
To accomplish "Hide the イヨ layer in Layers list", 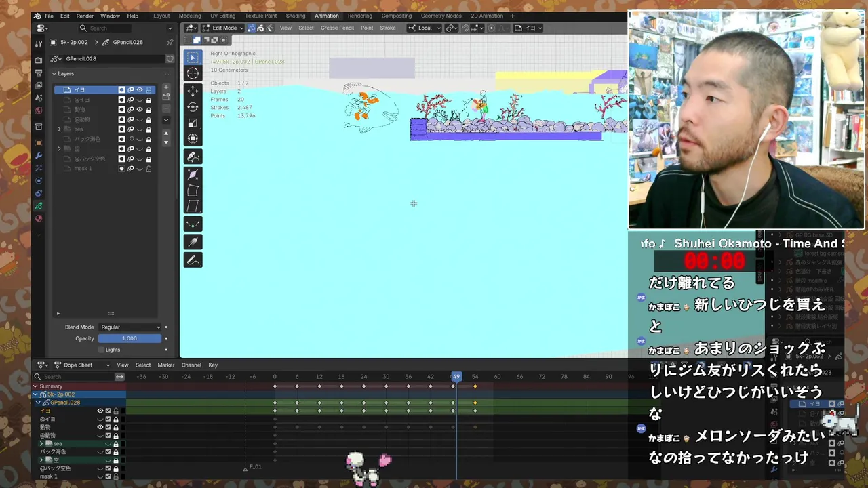I will click(140, 89).
